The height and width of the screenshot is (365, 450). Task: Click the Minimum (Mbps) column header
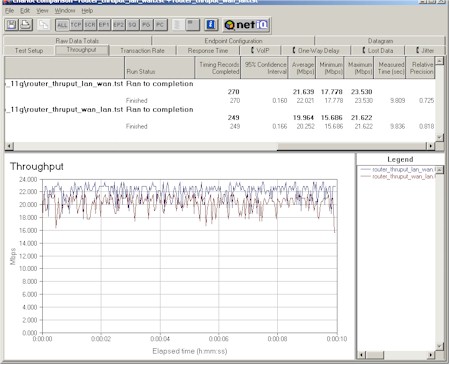click(x=330, y=68)
